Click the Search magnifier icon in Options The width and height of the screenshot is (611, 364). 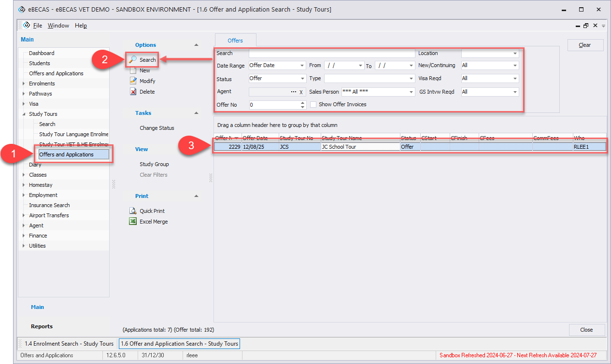(133, 60)
